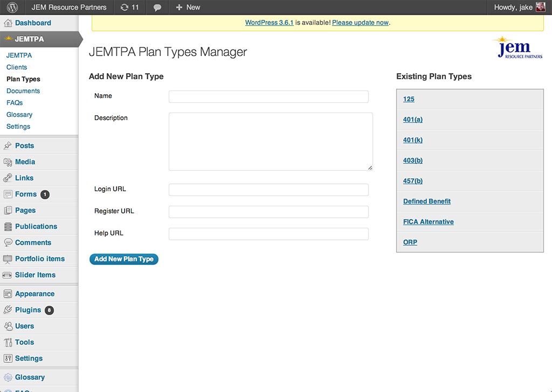The width and height of the screenshot is (552, 392).
Task: Click the Plugins plug icon
Action: [x=8, y=310]
